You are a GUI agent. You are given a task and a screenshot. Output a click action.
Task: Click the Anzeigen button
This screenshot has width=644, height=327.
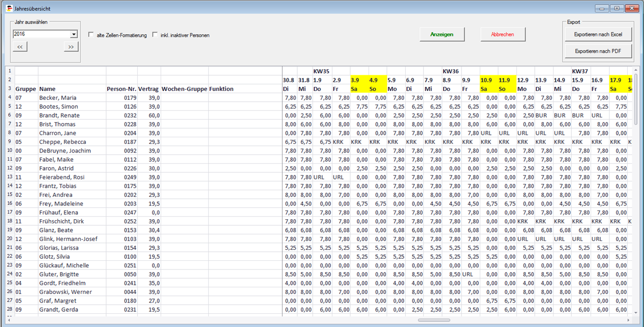442,34
